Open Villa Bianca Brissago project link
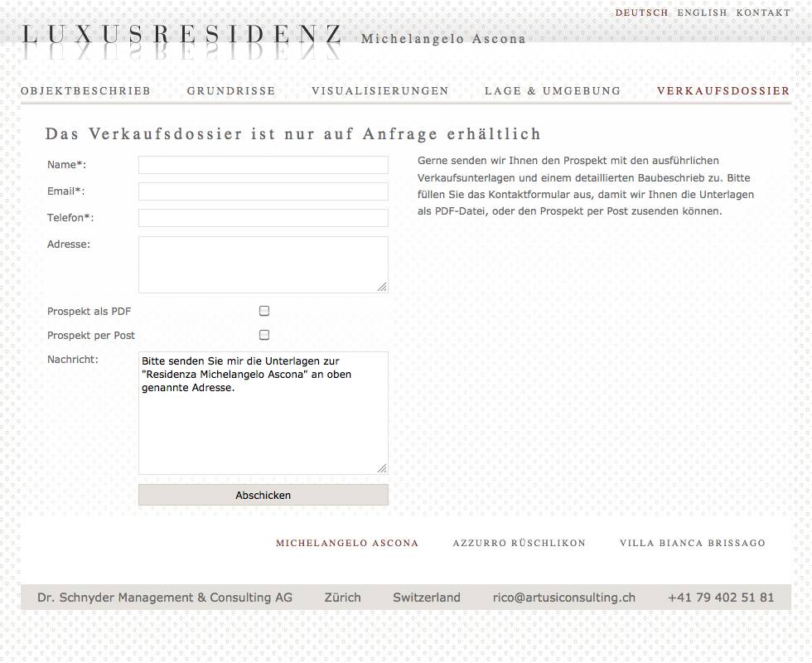The height and width of the screenshot is (663, 812). tap(693, 544)
